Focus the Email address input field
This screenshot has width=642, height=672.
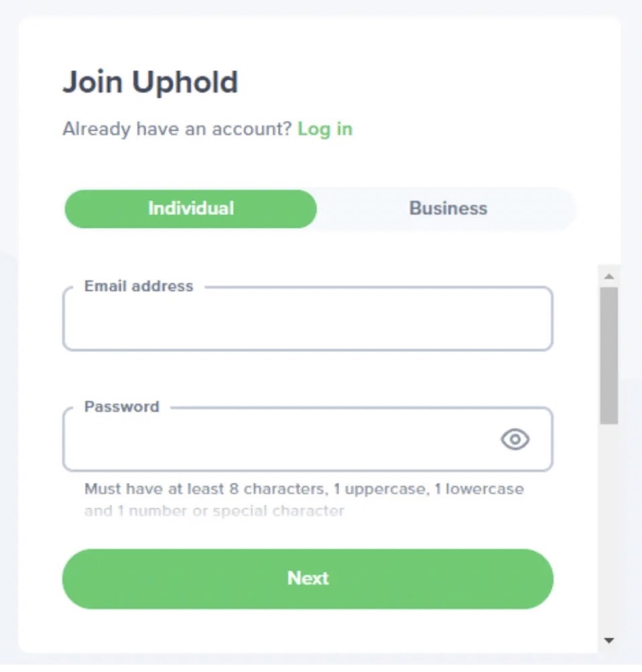pyautogui.click(x=308, y=319)
